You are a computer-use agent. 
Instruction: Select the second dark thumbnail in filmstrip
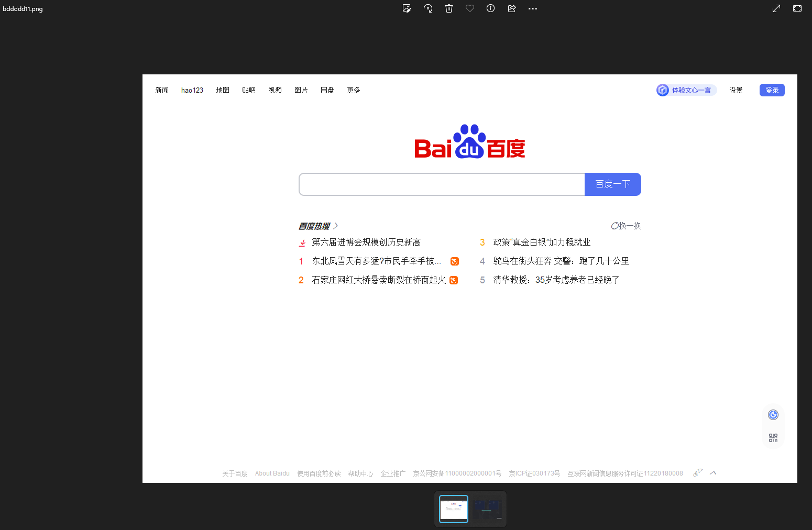click(487, 509)
